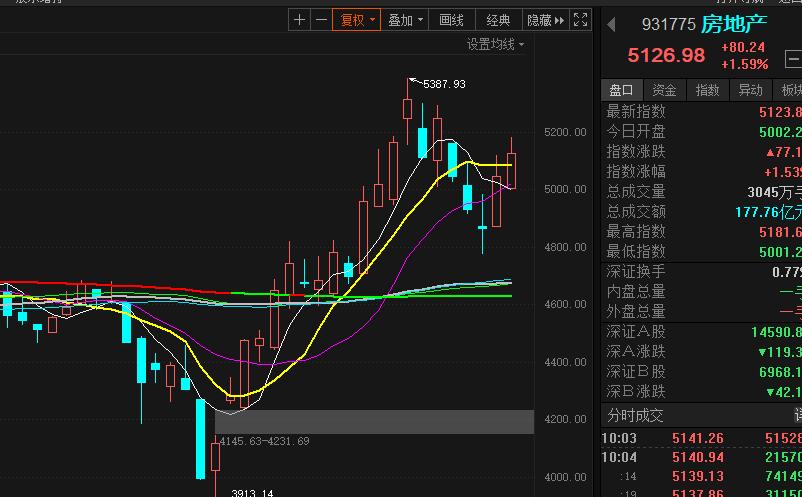Screen dimensions: 802x497
Task: Click the candlestick at the 5387.93 peak
Action: 408,109
